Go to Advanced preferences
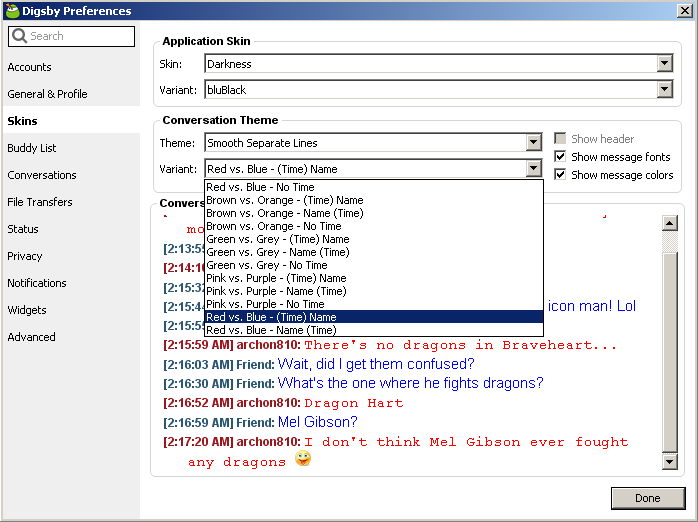The width and height of the screenshot is (698, 522). point(71,337)
